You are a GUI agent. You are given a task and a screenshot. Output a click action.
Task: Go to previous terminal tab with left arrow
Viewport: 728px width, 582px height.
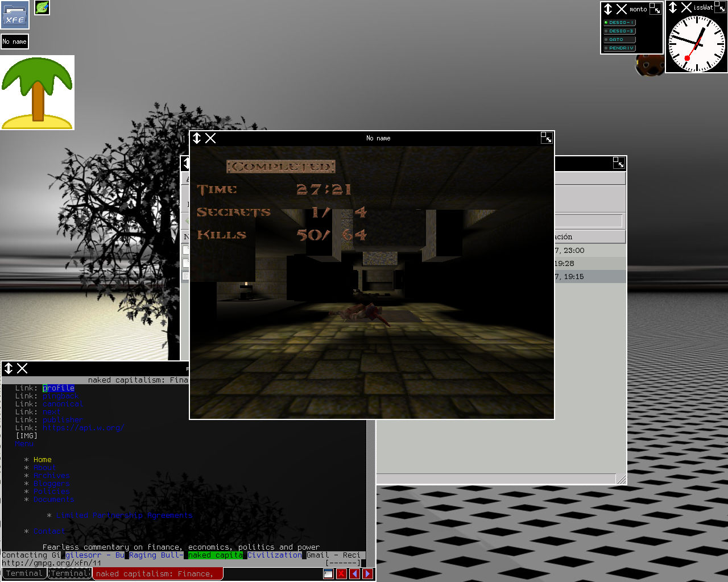[355, 574]
